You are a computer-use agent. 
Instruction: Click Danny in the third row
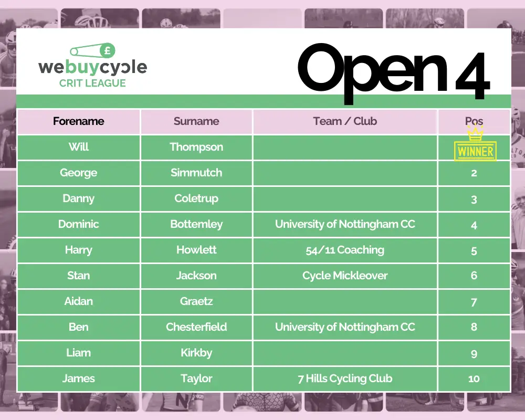pyautogui.click(x=79, y=198)
